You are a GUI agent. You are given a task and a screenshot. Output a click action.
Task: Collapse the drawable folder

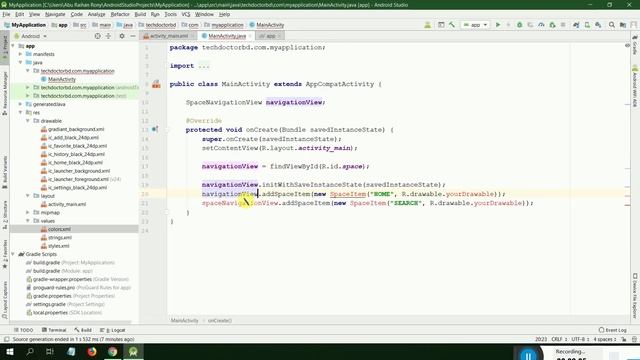point(28,121)
